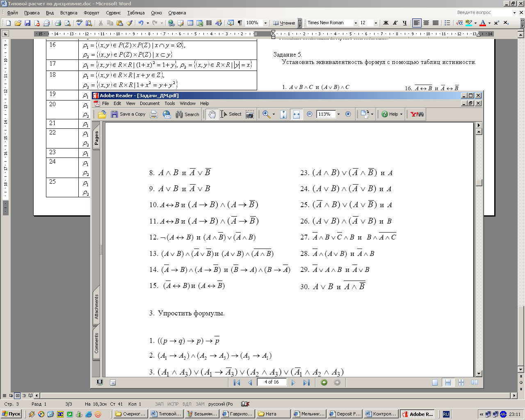Viewport: 525px width, 420px height.
Task: Click the Yahoo search toolbar icon
Action: pos(417,114)
